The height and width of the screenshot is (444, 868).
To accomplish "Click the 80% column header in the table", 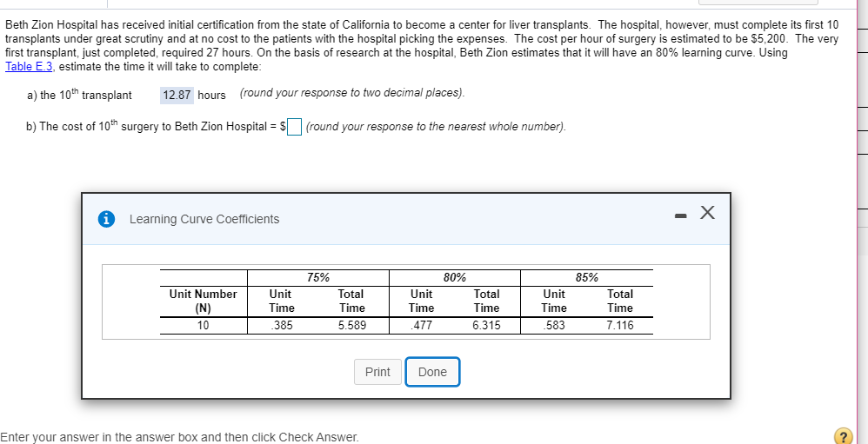I will click(454, 278).
